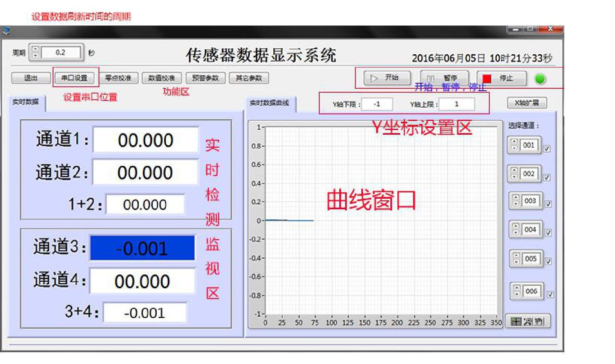Viewport: 615px width, 364px height.
Task: Decrement channel selector 003 with down arrow
Action: tap(516, 203)
